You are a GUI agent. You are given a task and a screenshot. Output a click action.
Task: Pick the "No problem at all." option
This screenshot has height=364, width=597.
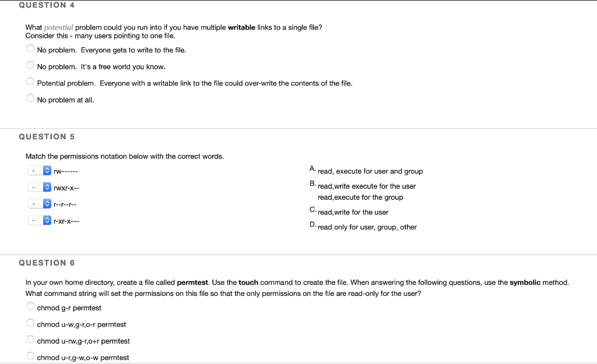30,98
